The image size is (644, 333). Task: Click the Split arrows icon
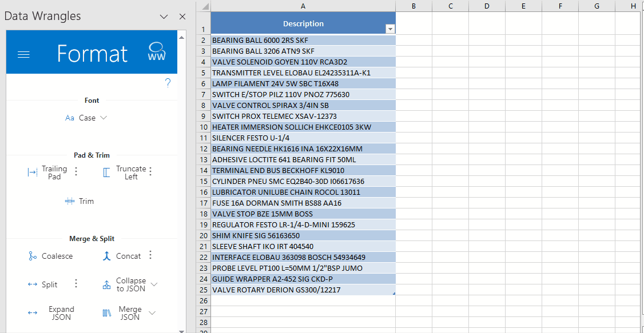pos(33,284)
